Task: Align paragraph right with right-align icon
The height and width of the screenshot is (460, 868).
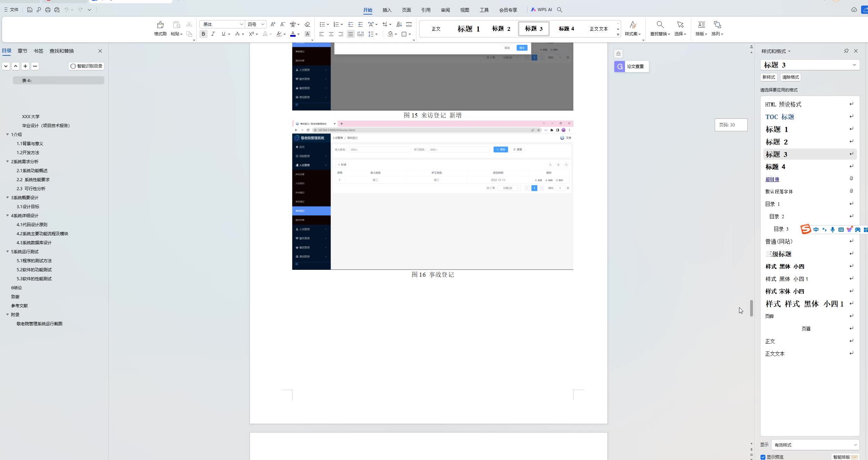Action: pyautogui.click(x=341, y=34)
